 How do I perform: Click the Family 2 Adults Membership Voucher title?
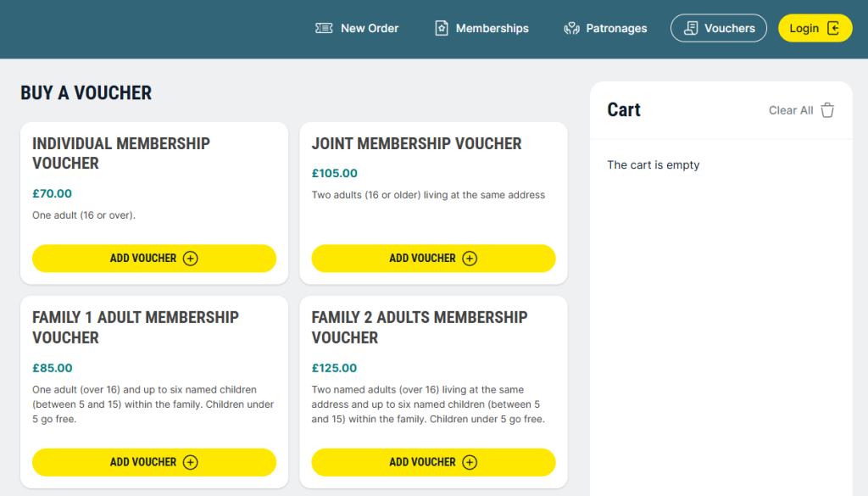(x=420, y=327)
